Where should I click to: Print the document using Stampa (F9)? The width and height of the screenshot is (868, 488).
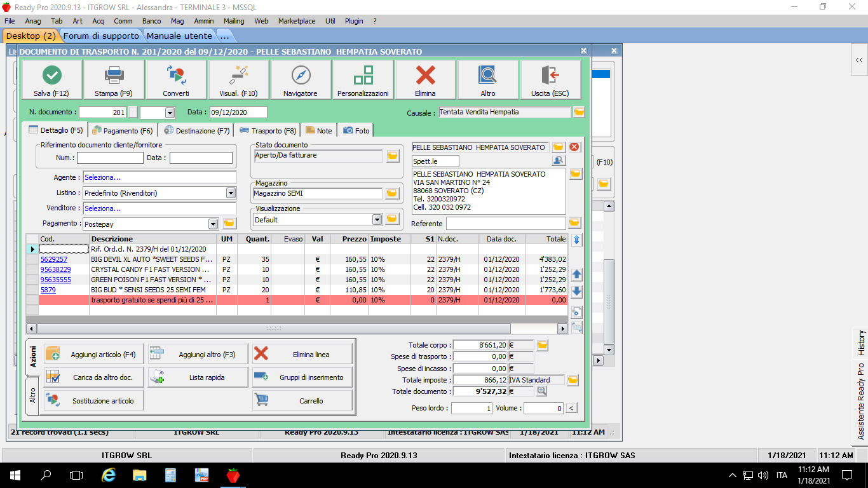point(114,79)
